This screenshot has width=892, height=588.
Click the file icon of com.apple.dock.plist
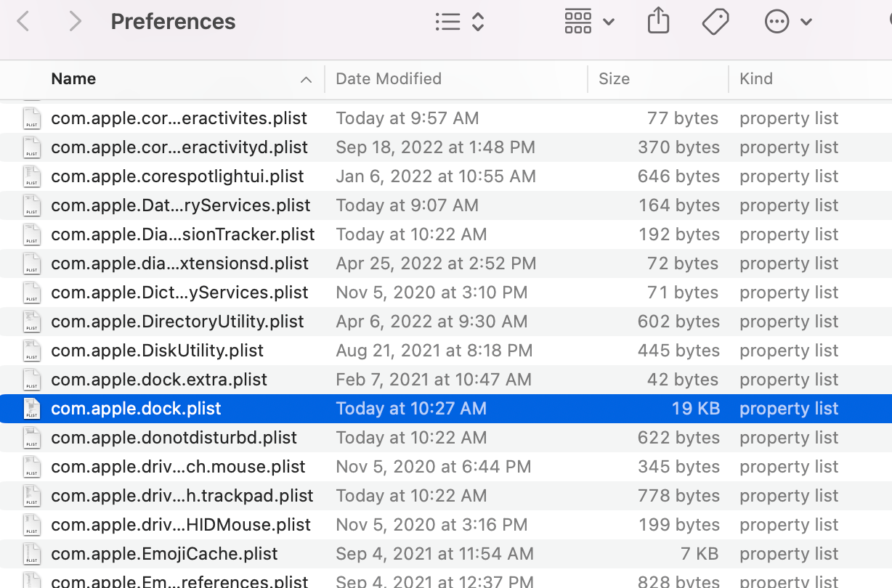(x=31, y=409)
